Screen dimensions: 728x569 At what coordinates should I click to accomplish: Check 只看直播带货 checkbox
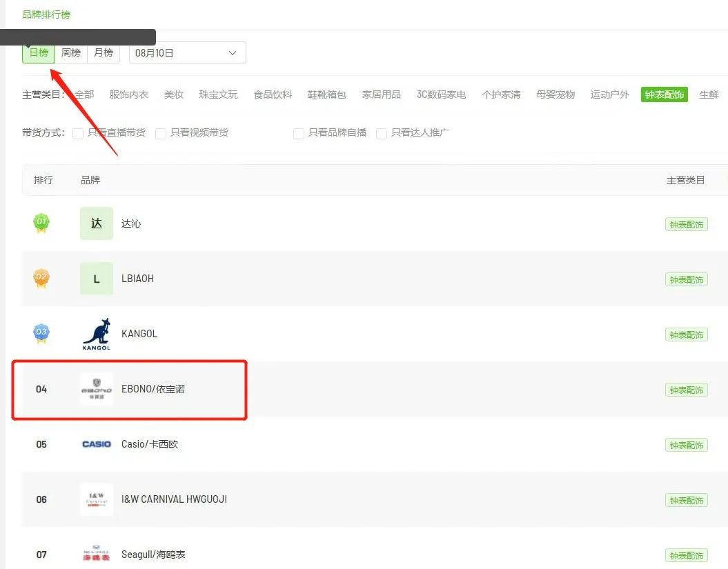(78, 134)
